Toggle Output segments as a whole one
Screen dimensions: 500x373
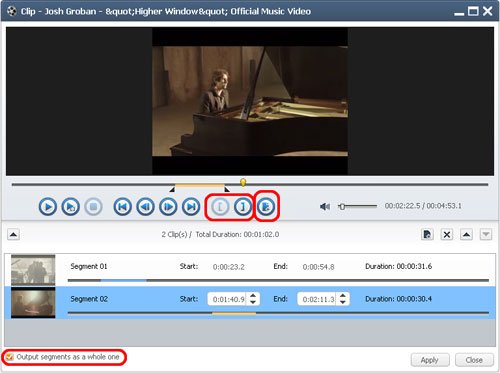10,357
